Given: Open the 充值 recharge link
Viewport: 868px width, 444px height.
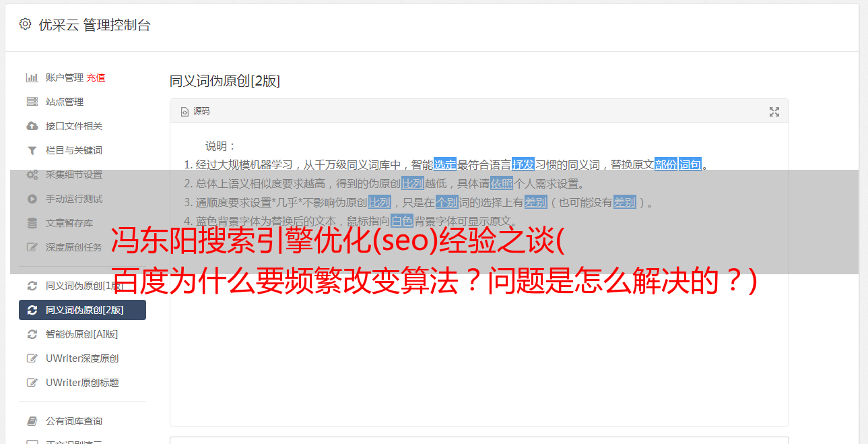Looking at the screenshot, I should [96, 77].
